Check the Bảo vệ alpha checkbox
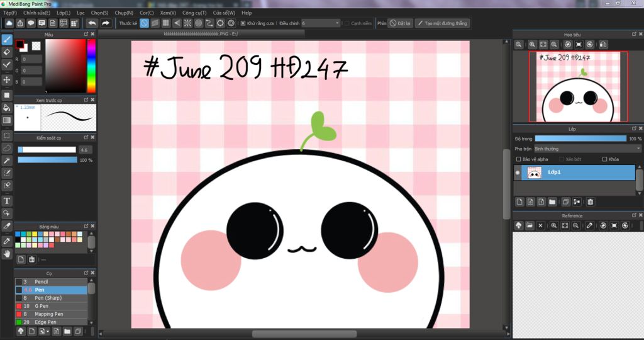This screenshot has height=340, width=644. pyautogui.click(x=518, y=159)
